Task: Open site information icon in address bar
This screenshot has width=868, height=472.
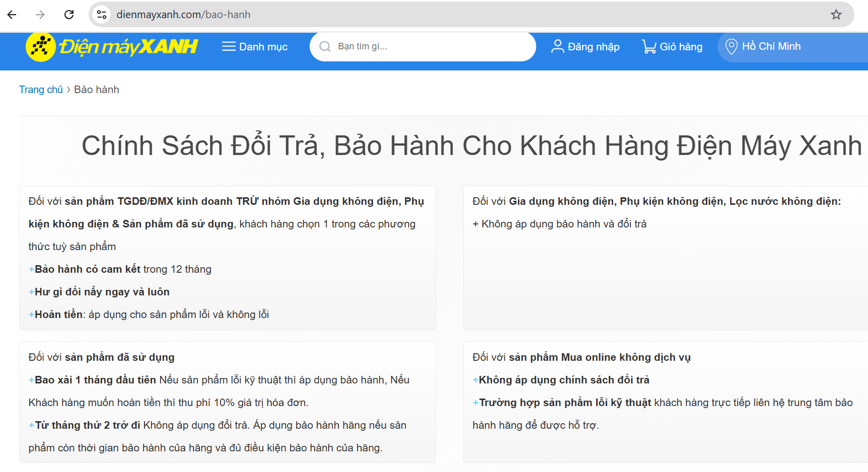Action: 102,15
